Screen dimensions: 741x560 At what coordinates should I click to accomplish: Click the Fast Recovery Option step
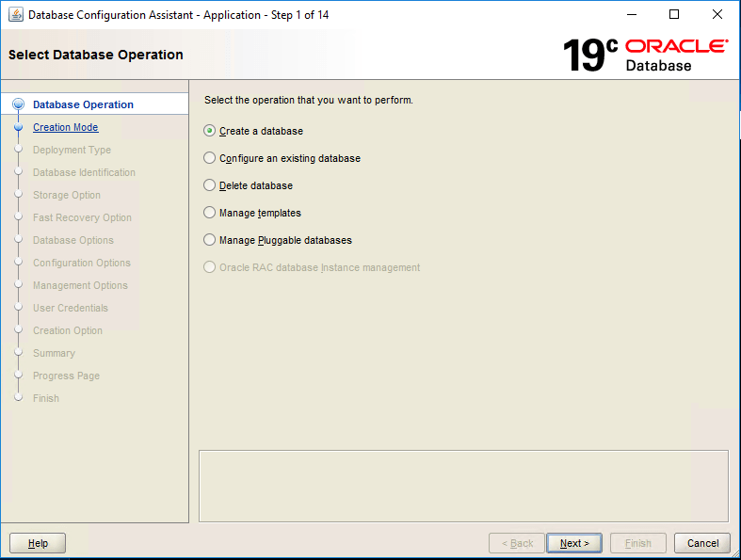(82, 217)
